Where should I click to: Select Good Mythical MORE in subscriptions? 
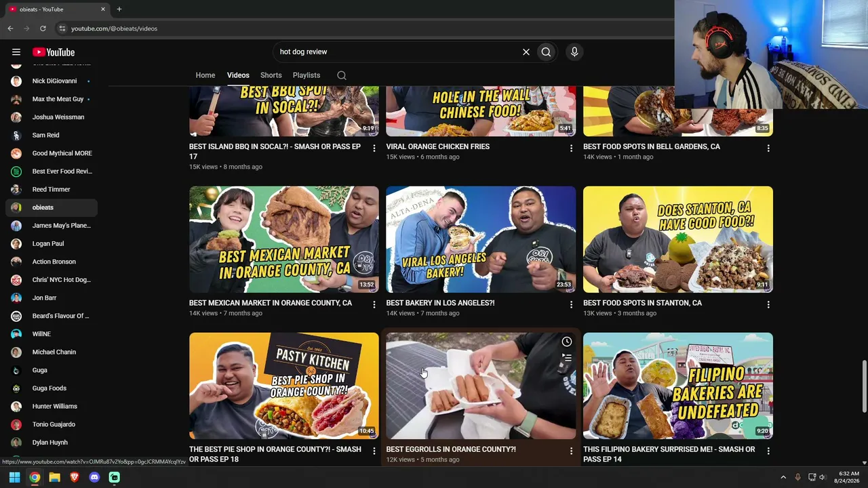(52, 153)
